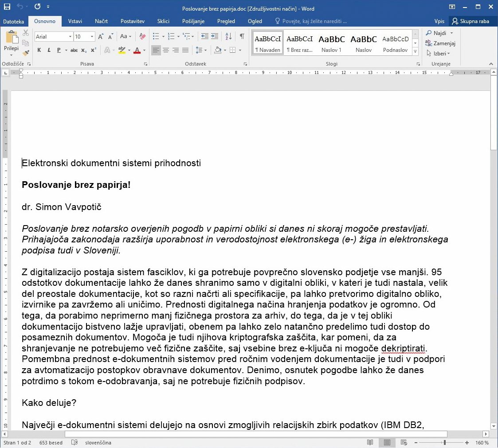Apply the red font color

(x=137, y=50)
